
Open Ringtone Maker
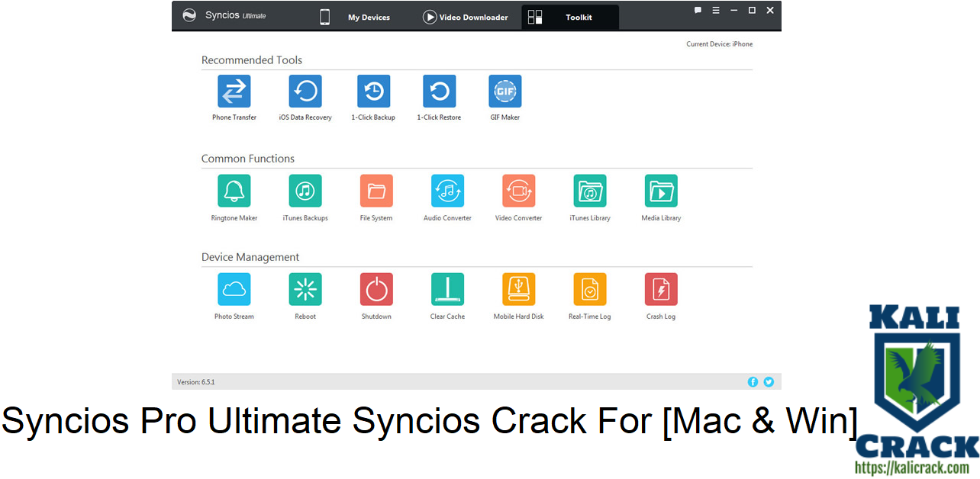234,191
